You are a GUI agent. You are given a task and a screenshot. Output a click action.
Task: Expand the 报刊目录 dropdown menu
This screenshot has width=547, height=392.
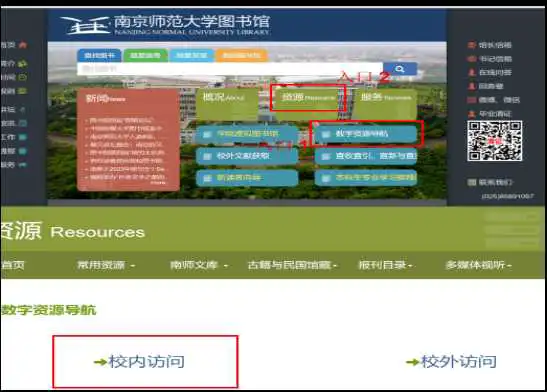coord(385,265)
